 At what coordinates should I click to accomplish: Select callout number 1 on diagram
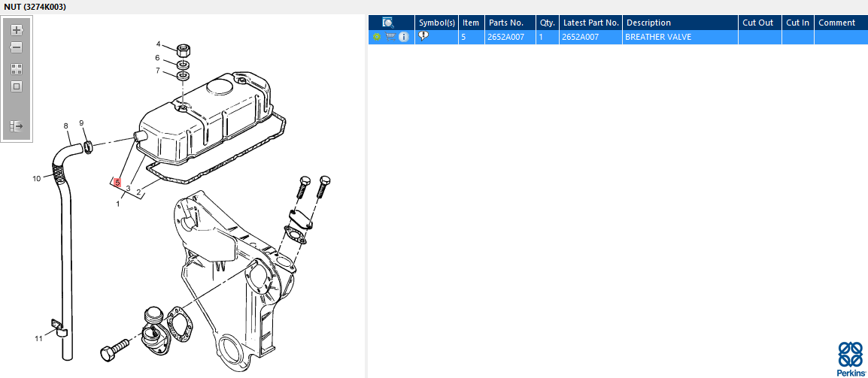tap(118, 204)
